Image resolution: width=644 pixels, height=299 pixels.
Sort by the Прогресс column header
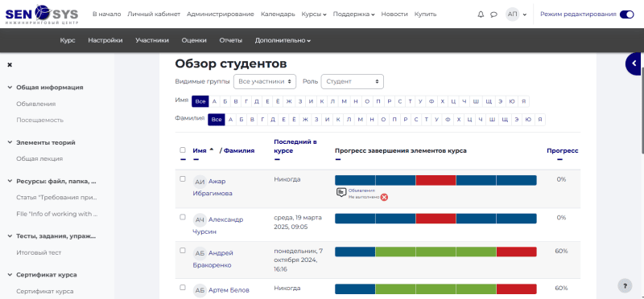coord(562,150)
